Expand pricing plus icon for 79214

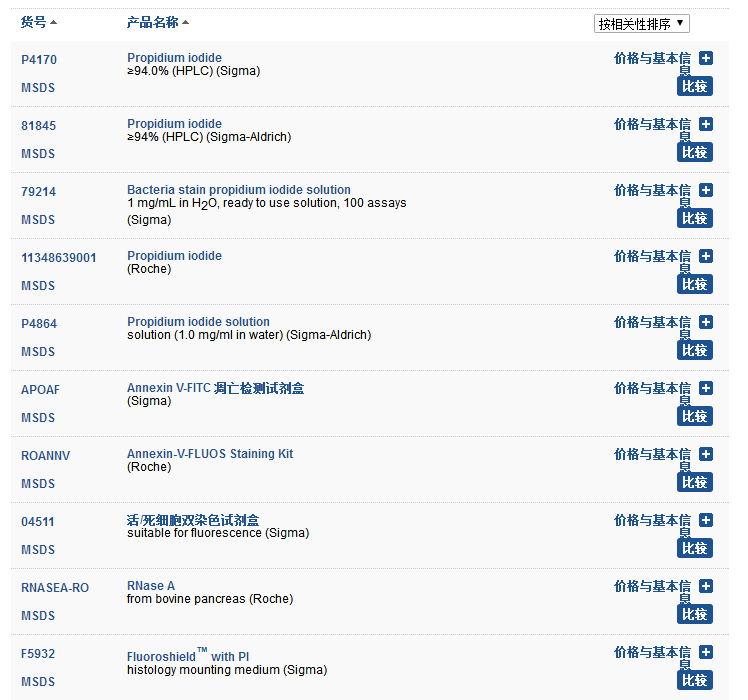[706, 190]
